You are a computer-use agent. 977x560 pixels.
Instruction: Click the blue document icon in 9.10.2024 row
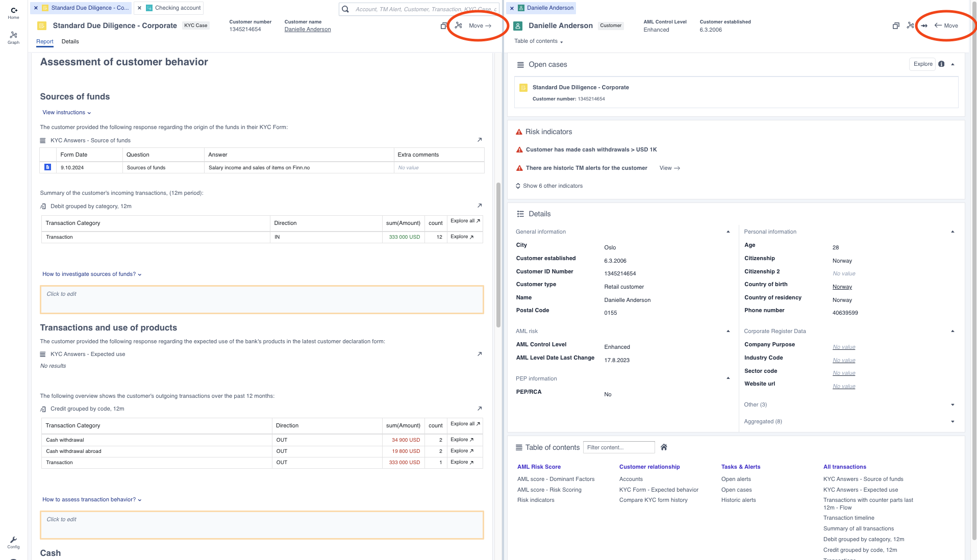coord(47,167)
